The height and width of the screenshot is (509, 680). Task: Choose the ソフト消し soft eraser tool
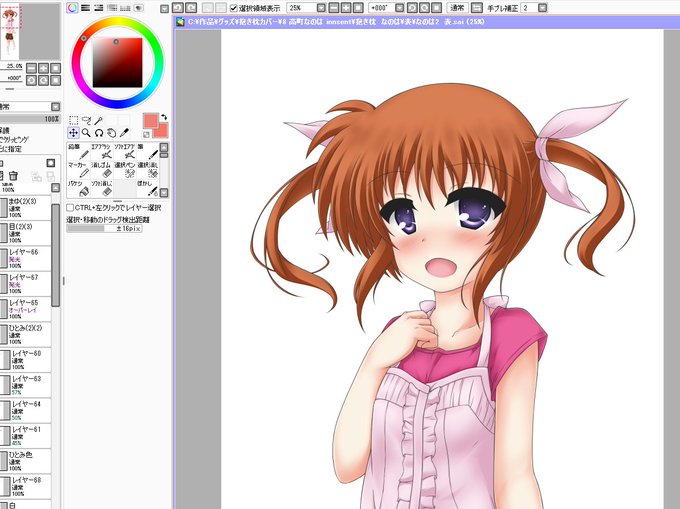click(x=101, y=189)
